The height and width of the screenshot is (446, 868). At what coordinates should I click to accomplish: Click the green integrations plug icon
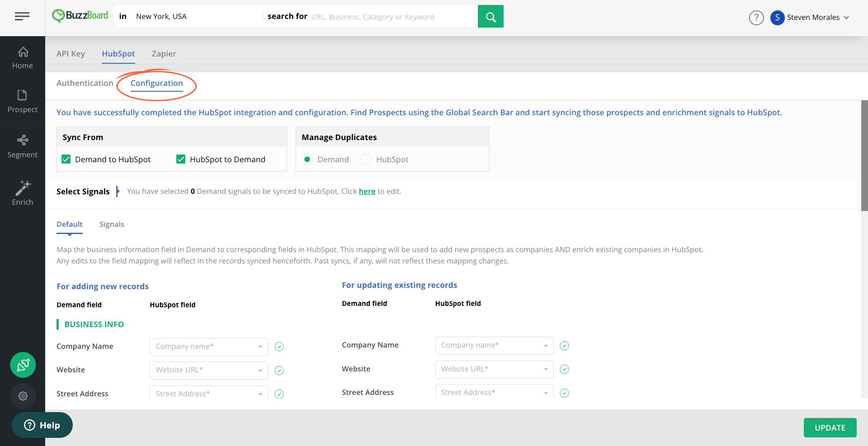[x=23, y=365]
